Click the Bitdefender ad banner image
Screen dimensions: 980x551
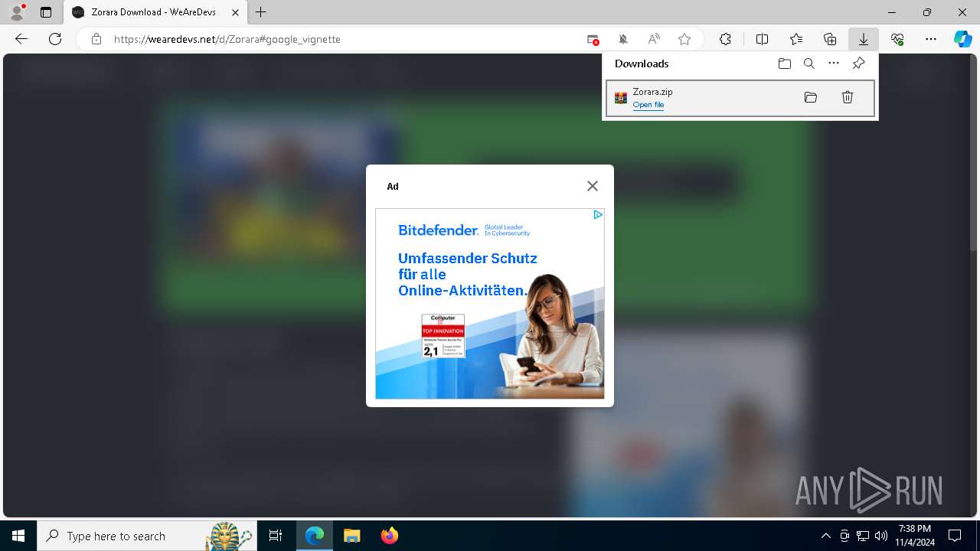(x=490, y=304)
